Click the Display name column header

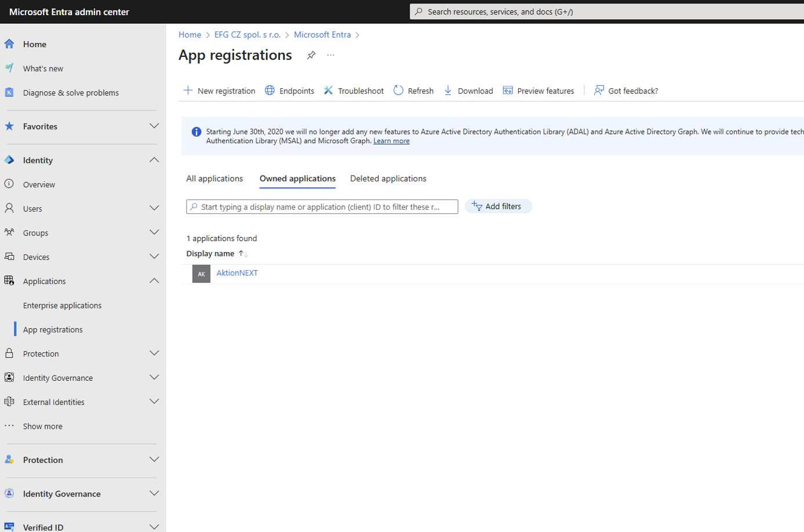pyautogui.click(x=210, y=254)
